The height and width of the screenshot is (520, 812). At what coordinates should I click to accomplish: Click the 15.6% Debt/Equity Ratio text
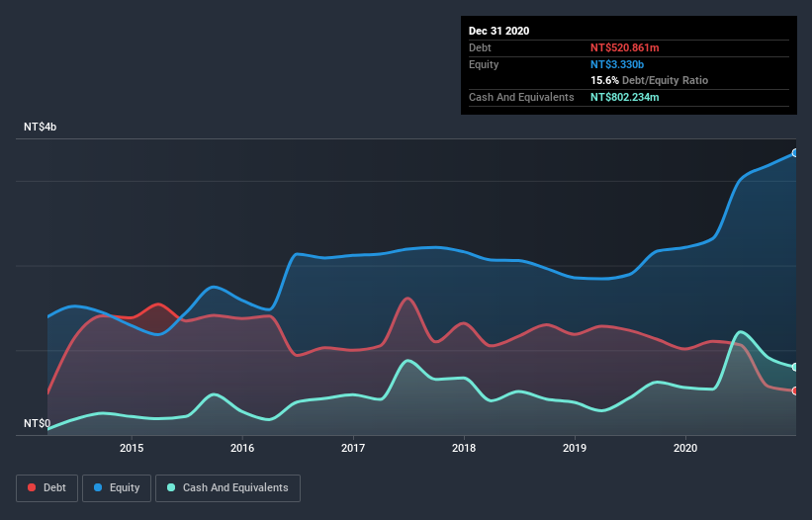[x=649, y=80]
